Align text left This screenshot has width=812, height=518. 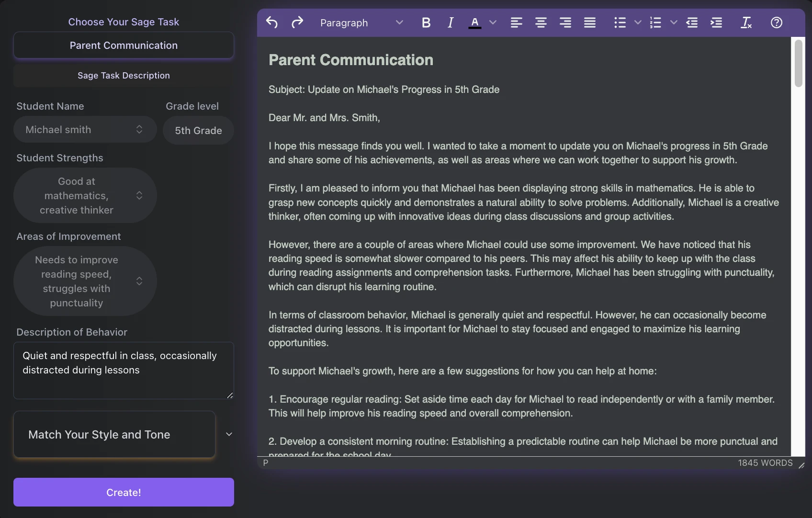(x=516, y=23)
